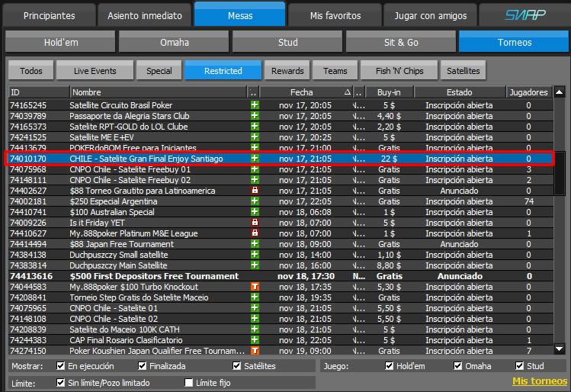Click lock icon beside Is it Friday YET
This screenshot has width=571, height=392.
click(255, 223)
